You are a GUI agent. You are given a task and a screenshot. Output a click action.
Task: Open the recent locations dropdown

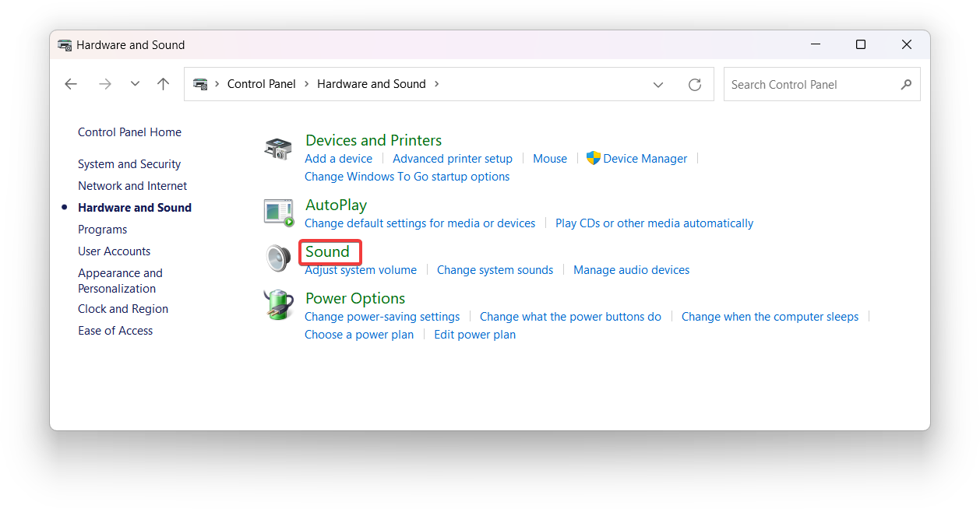pyautogui.click(x=135, y=84)
